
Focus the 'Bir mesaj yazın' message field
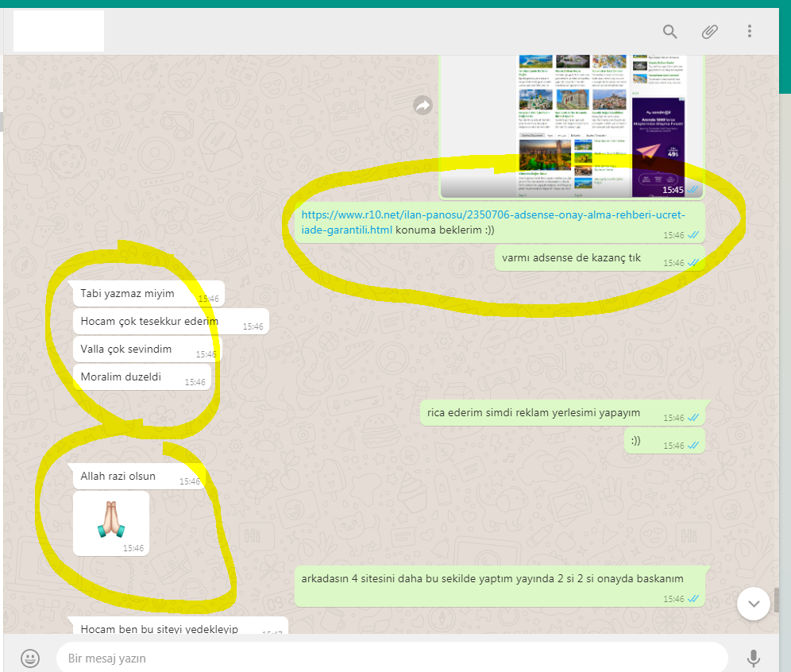click(392, 658)
